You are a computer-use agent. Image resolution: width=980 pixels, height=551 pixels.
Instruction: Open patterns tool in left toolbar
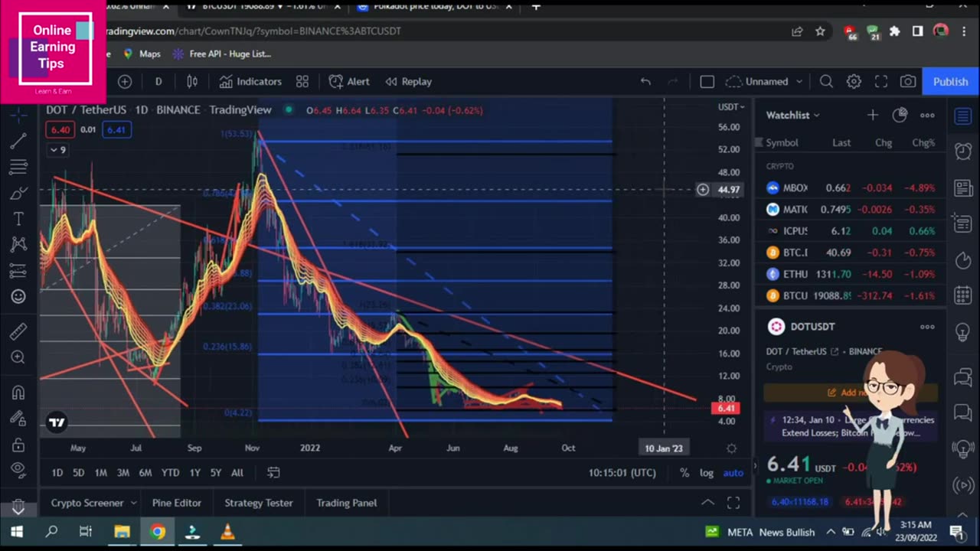(18, 245)
